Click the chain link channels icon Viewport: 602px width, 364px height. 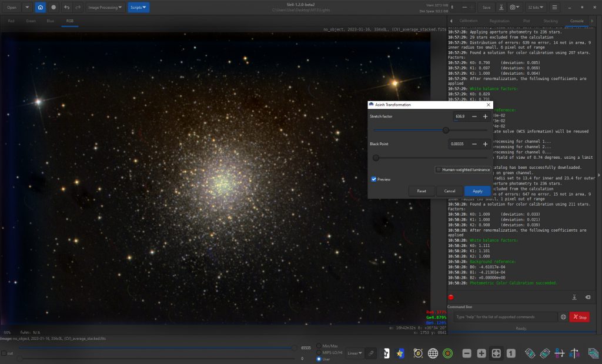click(372, 353)
